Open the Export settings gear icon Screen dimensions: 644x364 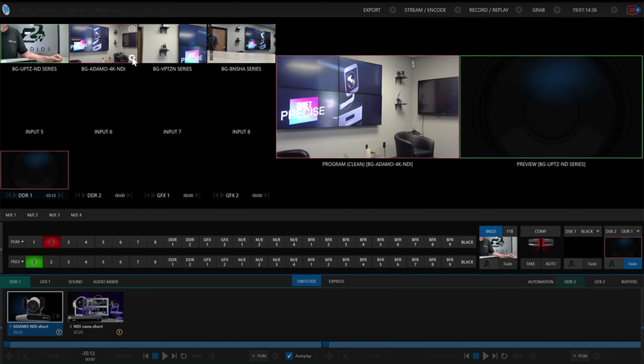pyautogui.click(x=392, y=10)
